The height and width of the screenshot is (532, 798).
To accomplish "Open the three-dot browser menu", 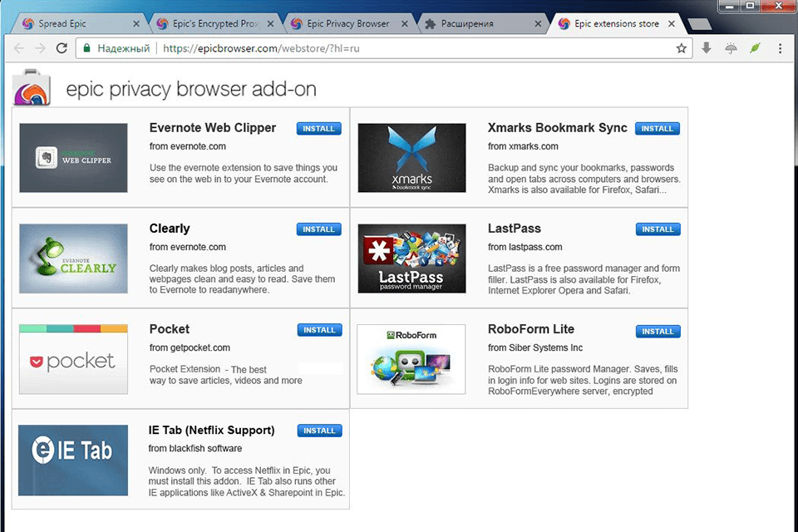I will tap(781, 48).
